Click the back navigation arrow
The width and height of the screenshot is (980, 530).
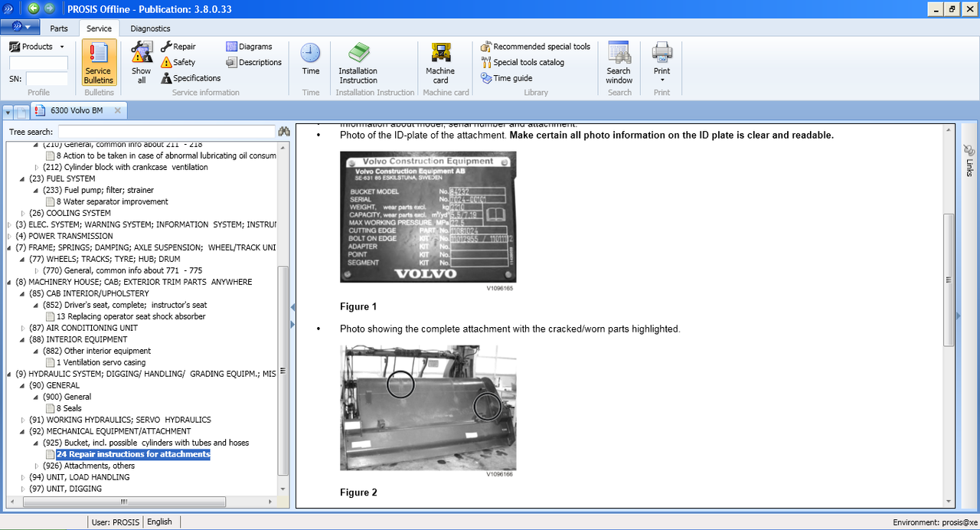point(33,8)
